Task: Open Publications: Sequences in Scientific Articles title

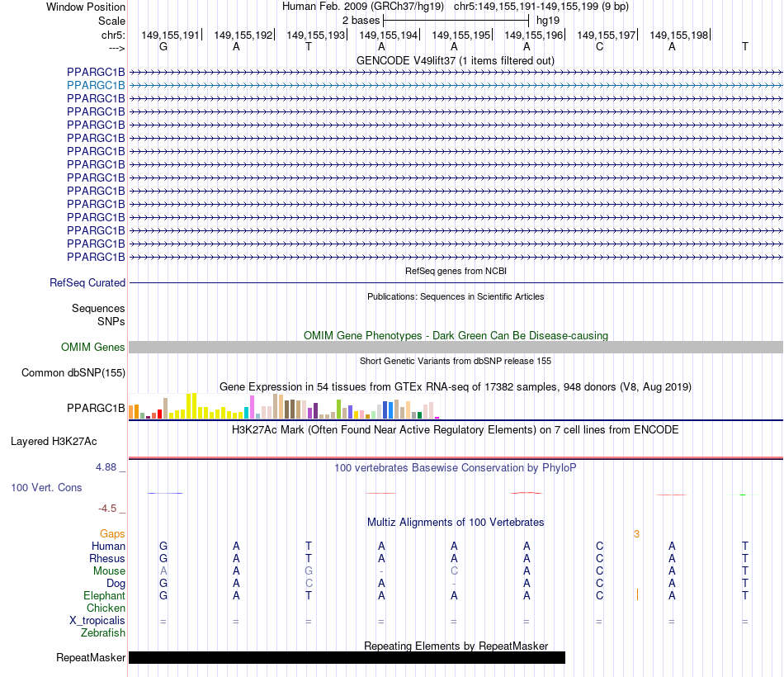Action: (456, 296)
